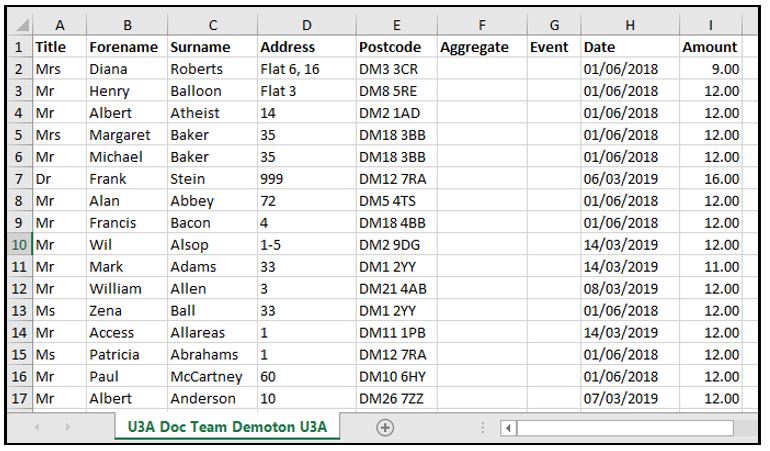This screenshot has height=451, width=770.
Task: Select the cell with surname McCartney
Action: [210, 377]
